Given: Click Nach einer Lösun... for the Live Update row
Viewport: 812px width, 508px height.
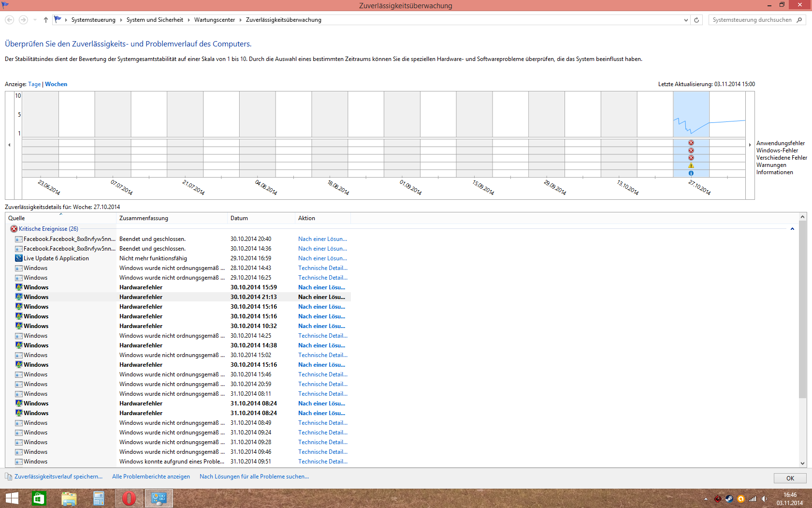Looking at the screenshot, I should point(322,258).
